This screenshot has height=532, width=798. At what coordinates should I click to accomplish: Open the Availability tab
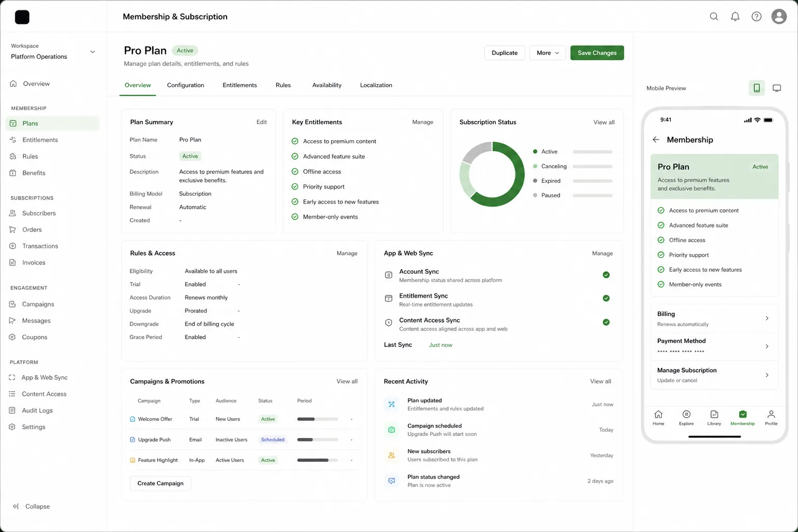327,85
